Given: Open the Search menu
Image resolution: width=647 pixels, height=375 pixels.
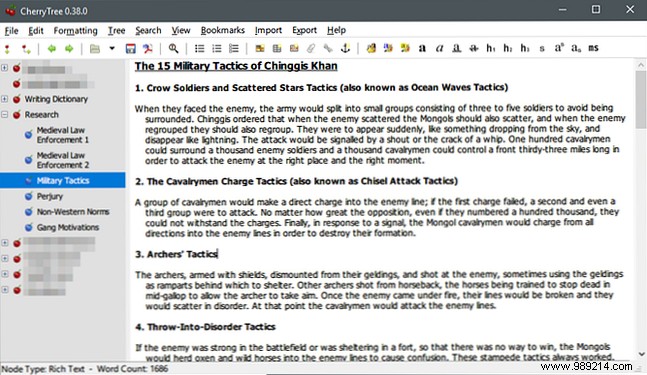Looking at the screenshot, I should 148,31.
